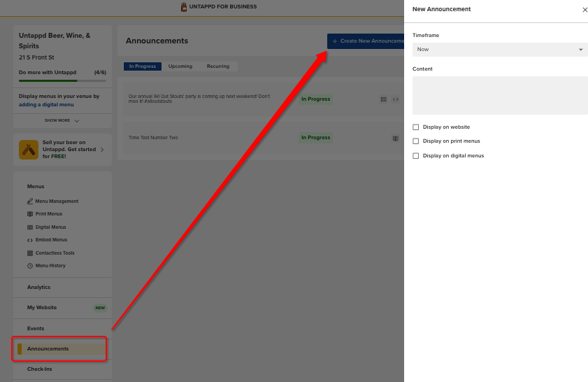Click In Progress badge on All Out Stouts row

click(x=316, y=99)
